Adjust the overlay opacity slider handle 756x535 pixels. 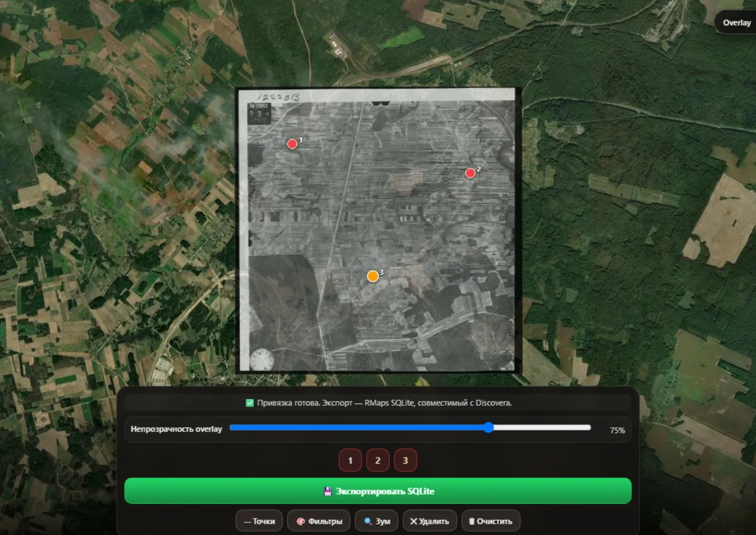tap(489, 427)
